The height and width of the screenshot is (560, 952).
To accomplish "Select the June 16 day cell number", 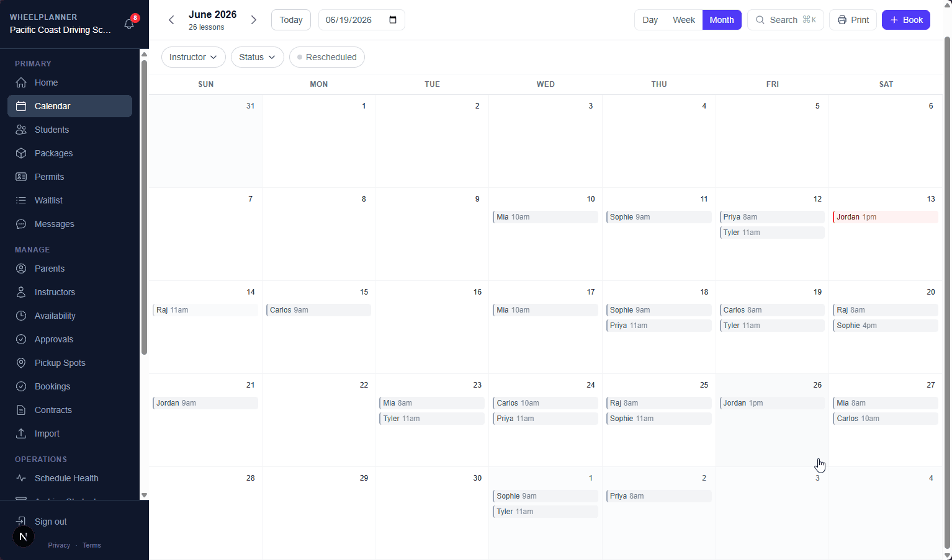I will (x=477, y=292).
